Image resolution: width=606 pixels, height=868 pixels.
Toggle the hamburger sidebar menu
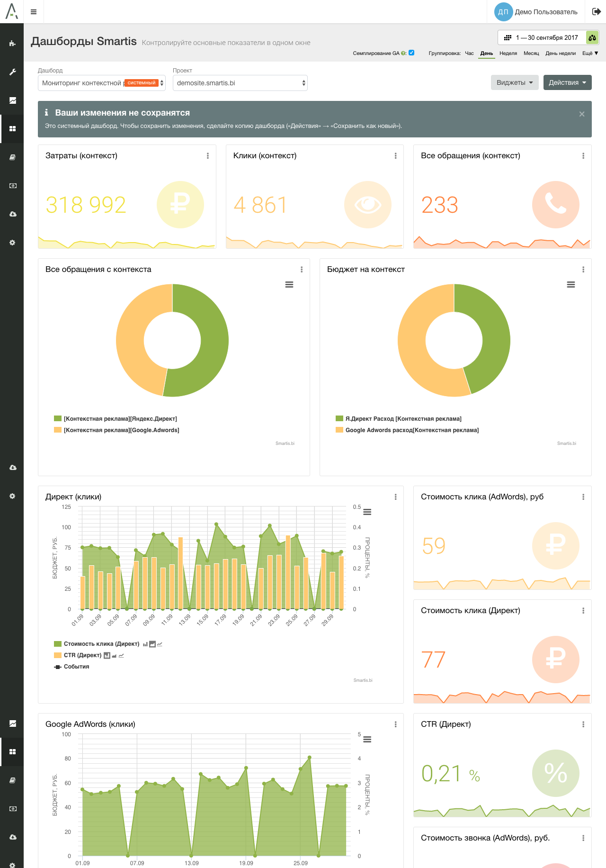34,12
